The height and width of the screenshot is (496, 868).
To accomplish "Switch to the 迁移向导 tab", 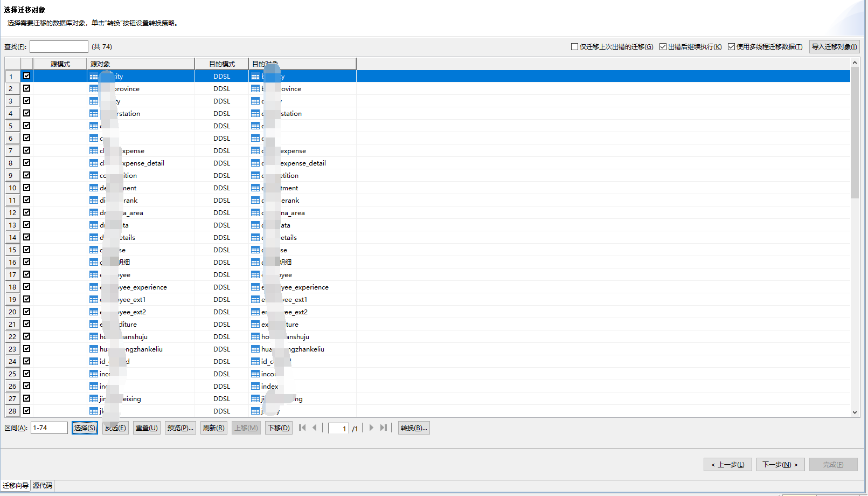I will click(15, 486).
